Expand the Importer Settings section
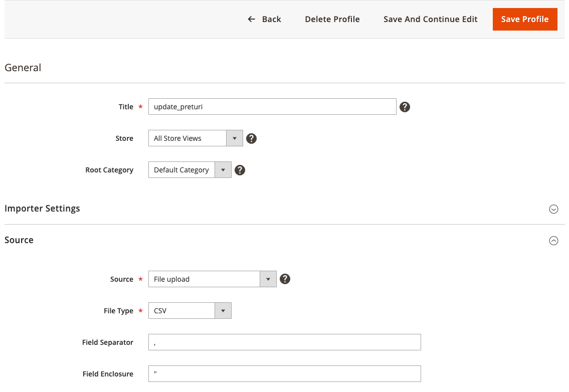Screen dimensions: 569x392 point(553,209)
